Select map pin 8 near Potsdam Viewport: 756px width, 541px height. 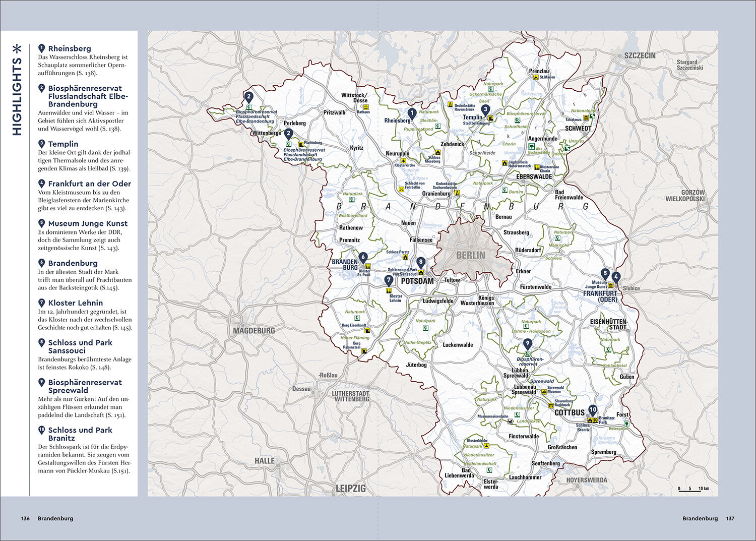tap(421, 263)
